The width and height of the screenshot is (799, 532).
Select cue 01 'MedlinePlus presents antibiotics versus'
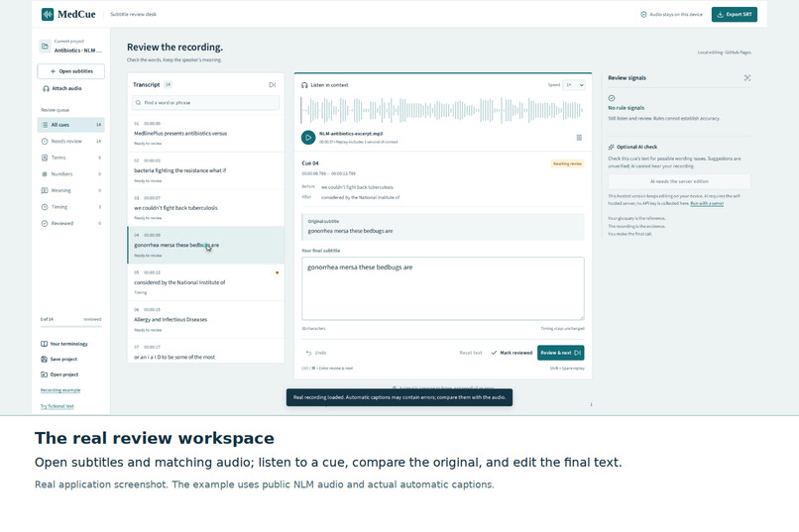[205, 134]
